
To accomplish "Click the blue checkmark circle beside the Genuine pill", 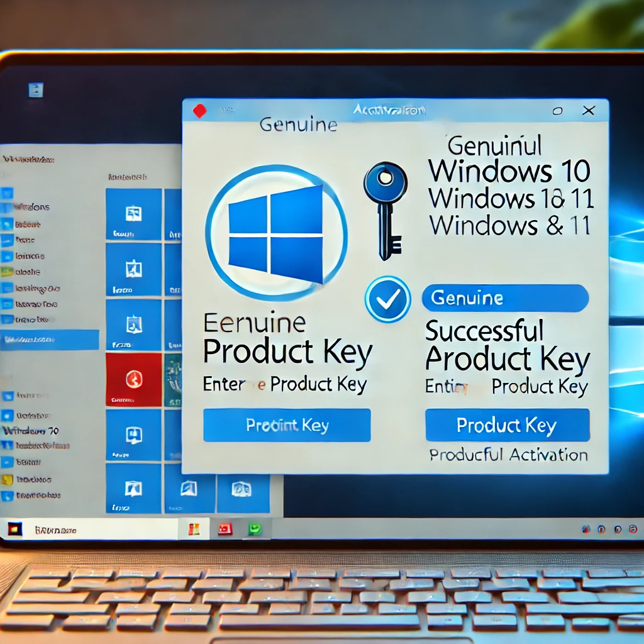I will tap(387, 299).
